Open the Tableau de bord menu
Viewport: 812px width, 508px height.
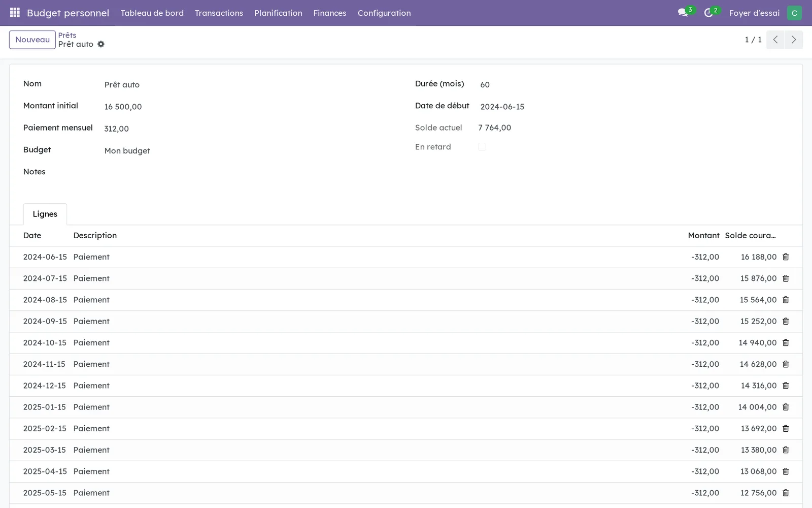152,13
